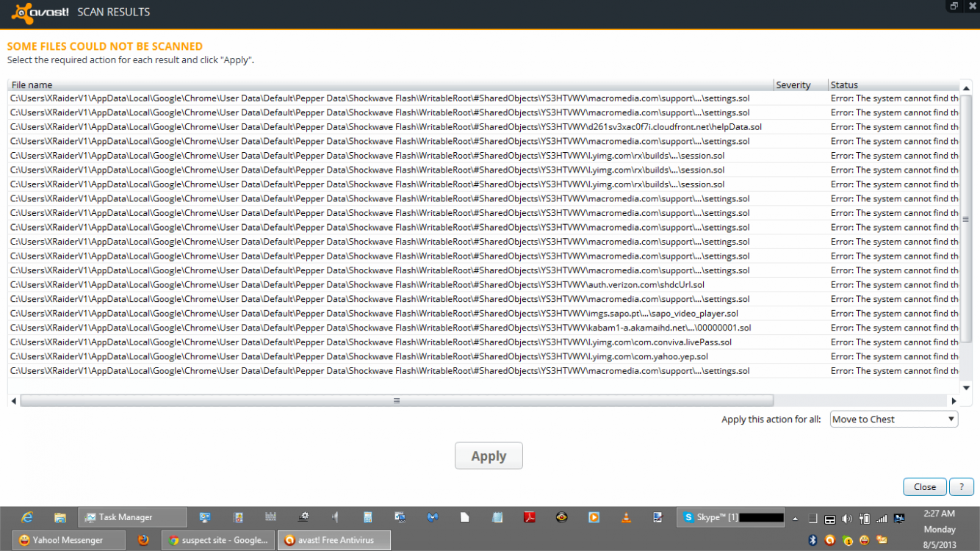Screen dimensions: 980x551
Task: Open the mail envelope tray icon
Action: pos(882,540)
